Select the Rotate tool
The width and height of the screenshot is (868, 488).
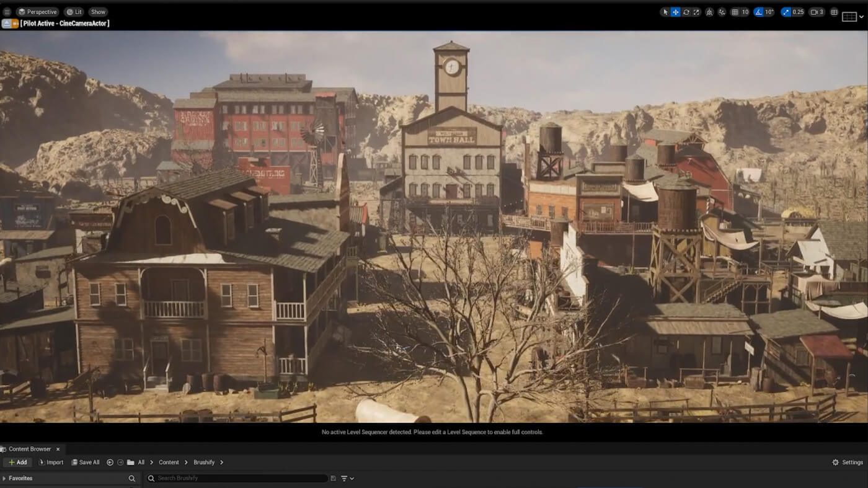coord(685,12)
